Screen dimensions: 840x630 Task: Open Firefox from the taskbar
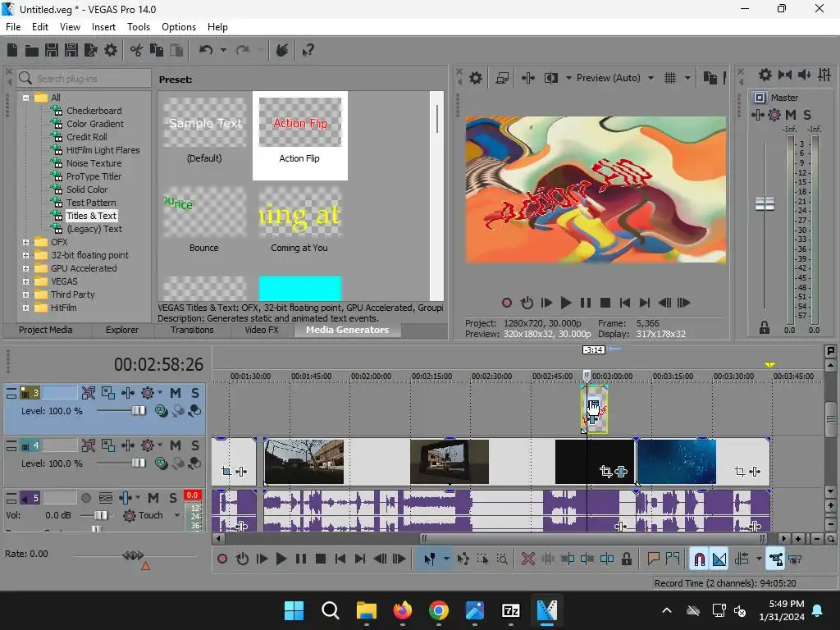pyautogui.click(x=402, y=610)
